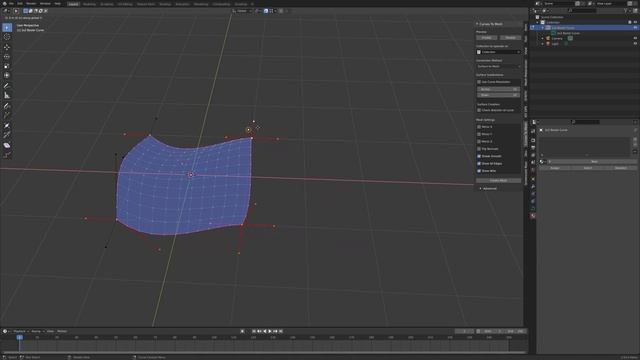Screen dimensions: 640x360
Task: Select the 3D Cursor tool
Action: pos(7,37)
